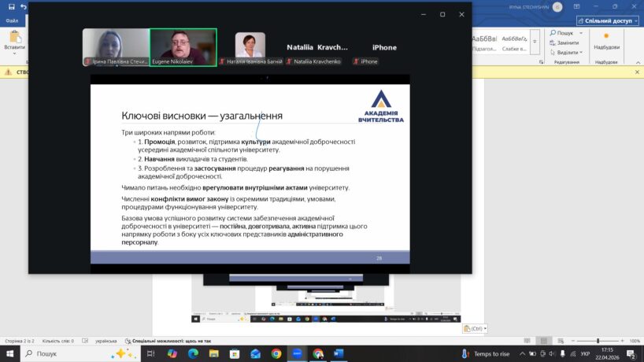Expand the Пошук search dropdown in the ribbon

[x=581, y=33]
